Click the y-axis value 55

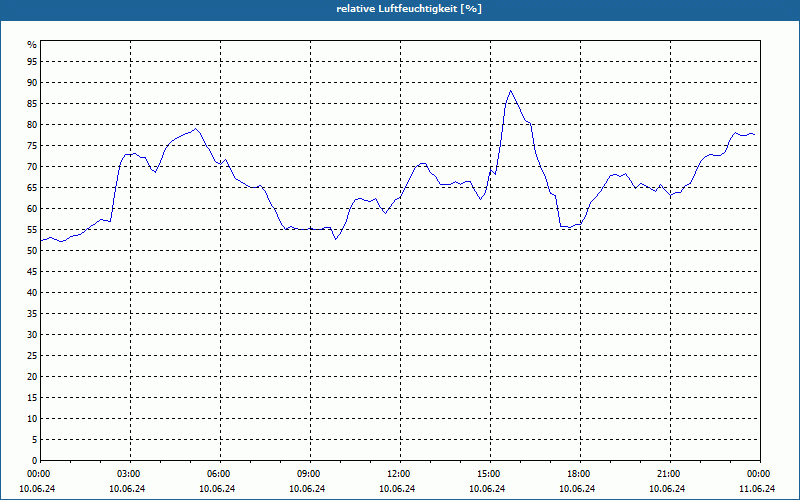click(x=32, y=230)
